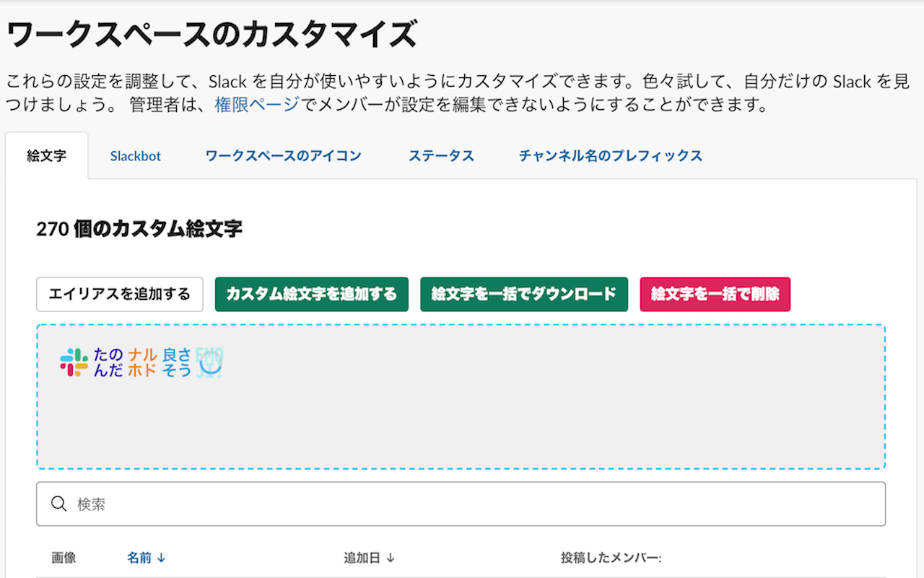924x578 pixels.
Task: Sort by 追加日 column header
Action: (x=370, y=558)
